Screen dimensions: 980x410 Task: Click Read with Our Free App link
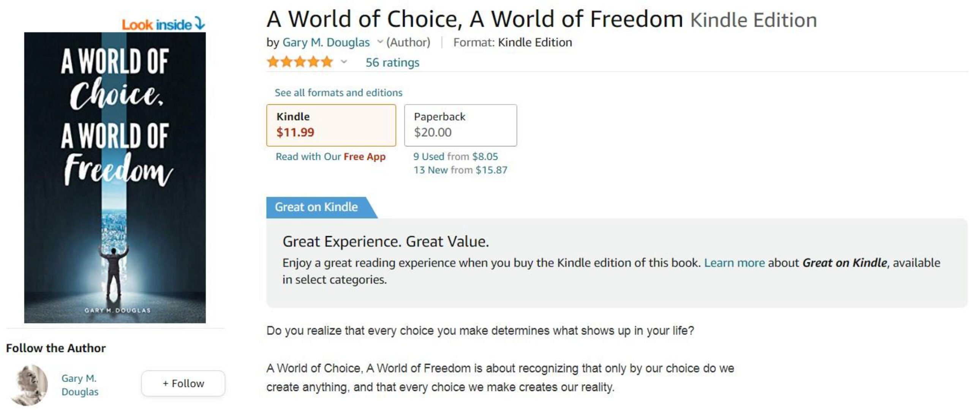[330, 156]
